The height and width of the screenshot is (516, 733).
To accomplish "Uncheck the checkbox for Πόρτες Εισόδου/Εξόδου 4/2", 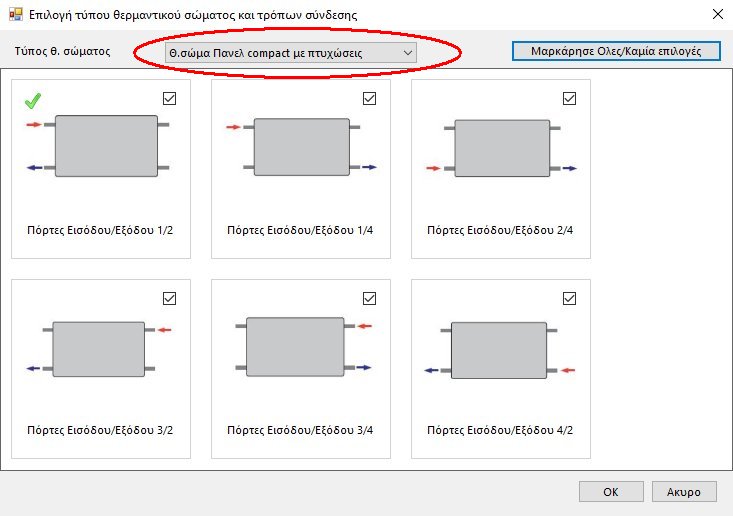I will (x=569, y=298).
